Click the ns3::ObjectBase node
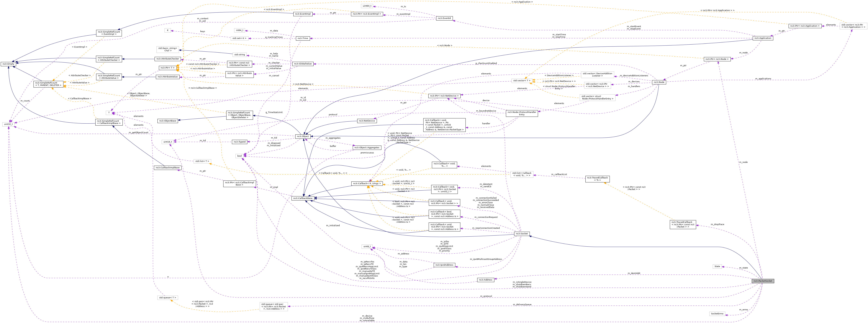The width and height of the screenshot is (868, 323). 168,121
